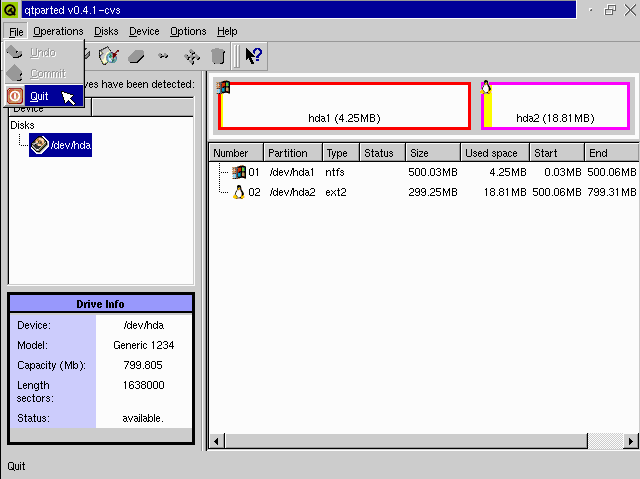This screenshot has height=479, width=640.
Task: Click the What's This help cursor icon
Action: (253, 56)
